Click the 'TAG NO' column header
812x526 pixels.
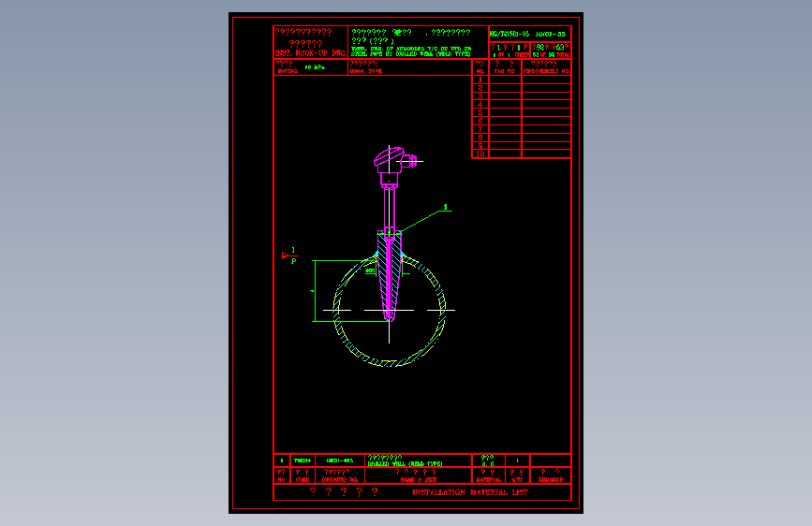[505, 71]
